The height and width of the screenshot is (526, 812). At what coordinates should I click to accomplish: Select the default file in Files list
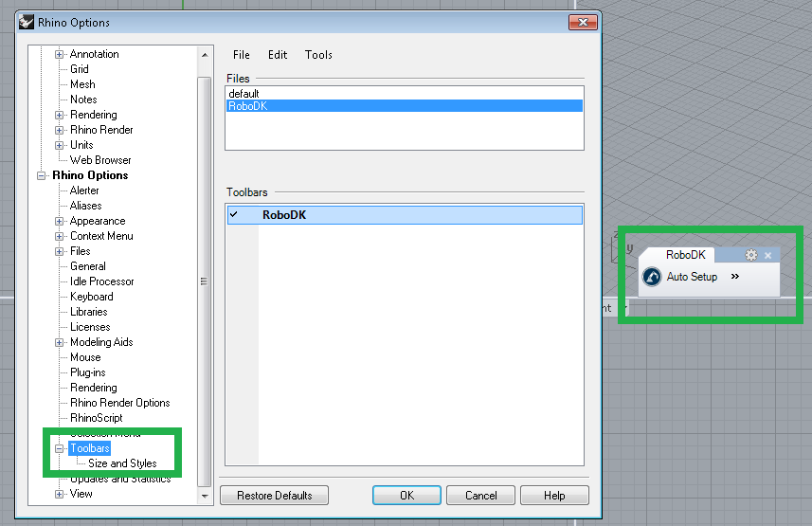pos(244,94)
